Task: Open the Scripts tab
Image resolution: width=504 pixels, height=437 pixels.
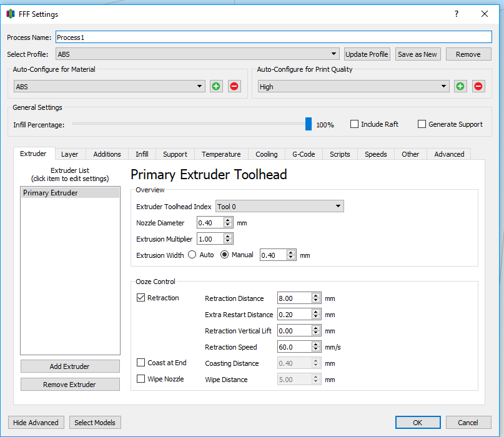Action: click(x=340, y=154)
